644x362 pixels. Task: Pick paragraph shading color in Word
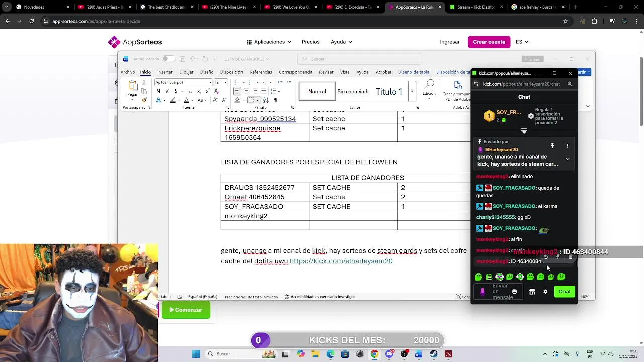point(237,100)
